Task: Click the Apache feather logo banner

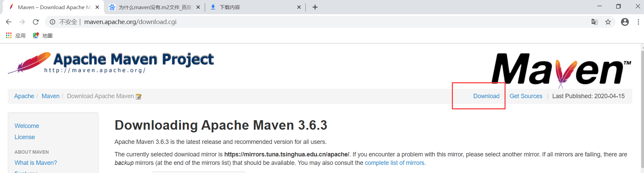Action: (111, 63)
